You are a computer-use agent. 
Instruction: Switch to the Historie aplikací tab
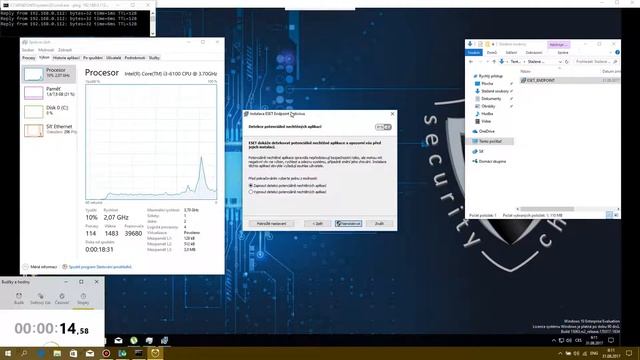point(66,58)
